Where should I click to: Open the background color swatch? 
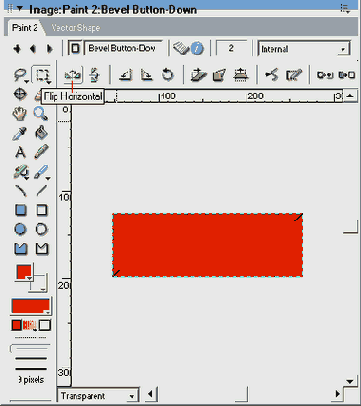(39, 284)
